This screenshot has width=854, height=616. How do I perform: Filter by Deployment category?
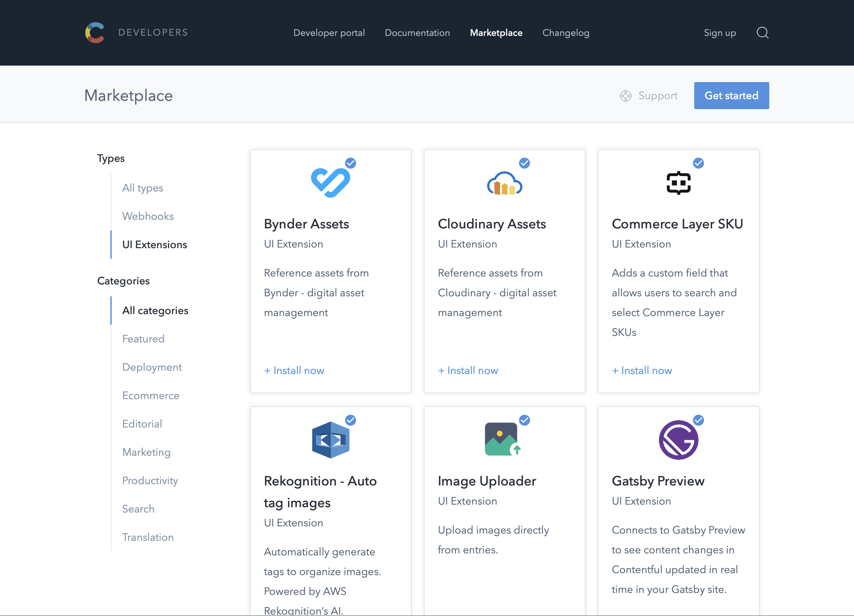click(x=152, y=367)
